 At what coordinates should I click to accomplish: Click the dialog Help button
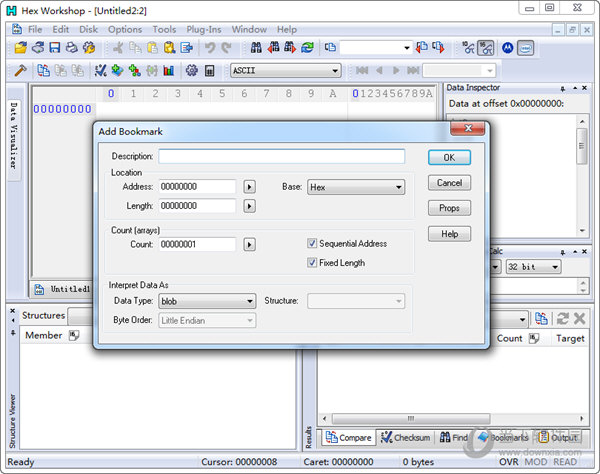click(449, 234)
